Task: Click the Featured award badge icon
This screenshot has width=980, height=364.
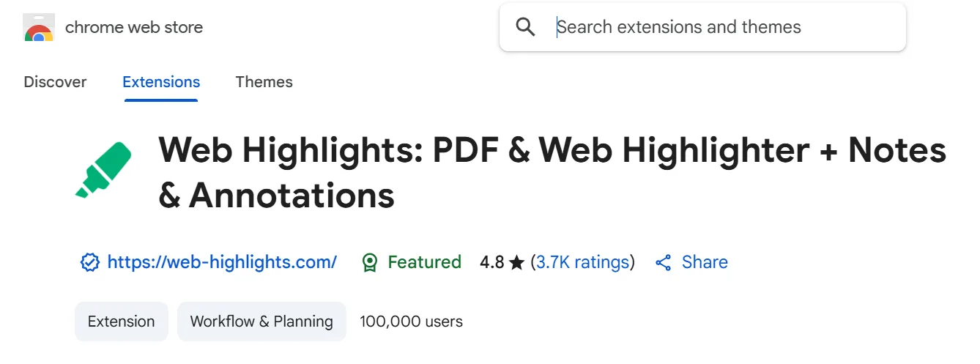Action: click(x=370, y=262)
